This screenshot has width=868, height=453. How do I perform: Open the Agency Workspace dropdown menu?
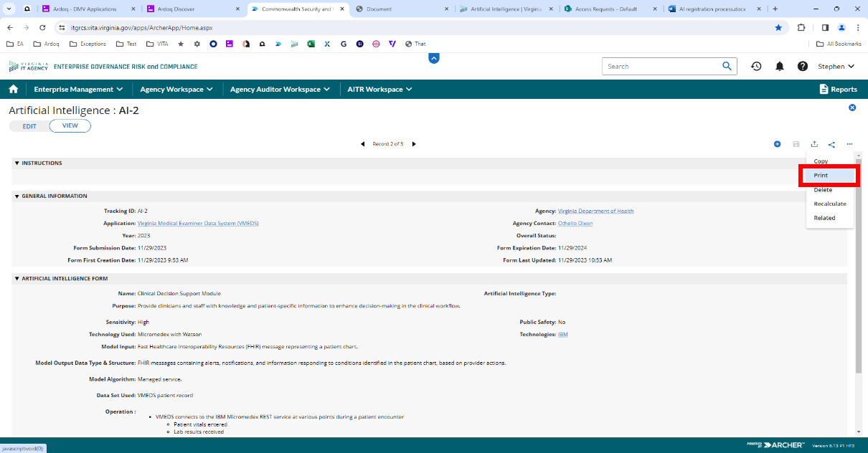(176, 90)
